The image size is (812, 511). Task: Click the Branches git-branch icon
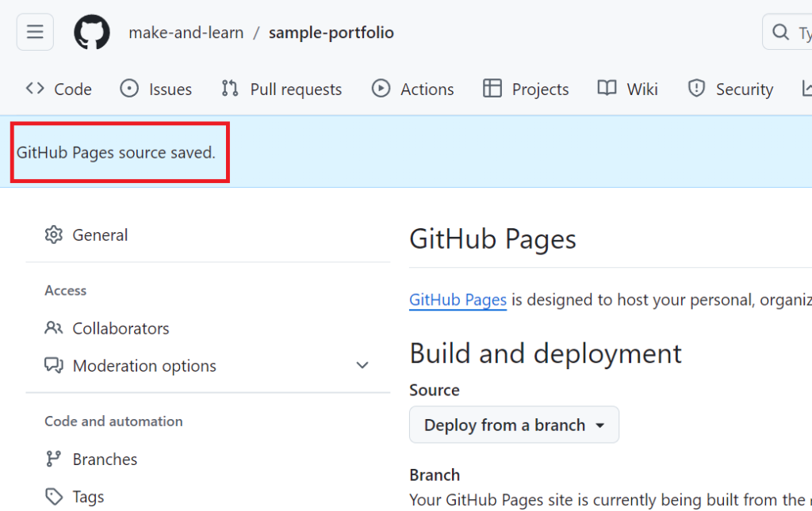[x=53, y=459]
